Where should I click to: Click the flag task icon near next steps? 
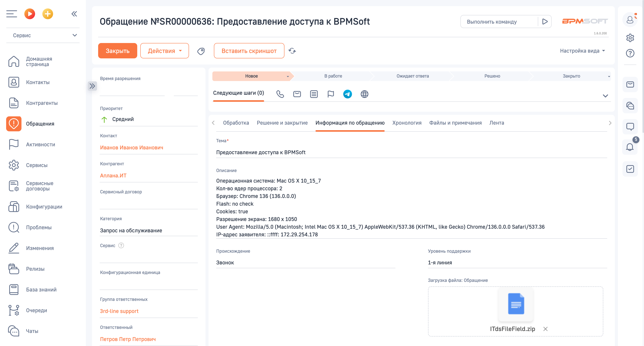(331, 94)
